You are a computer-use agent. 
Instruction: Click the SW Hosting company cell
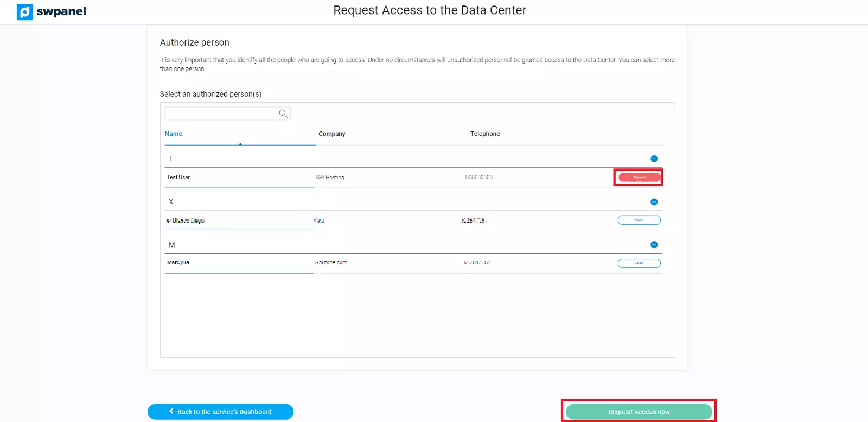[x=330, y=177]
